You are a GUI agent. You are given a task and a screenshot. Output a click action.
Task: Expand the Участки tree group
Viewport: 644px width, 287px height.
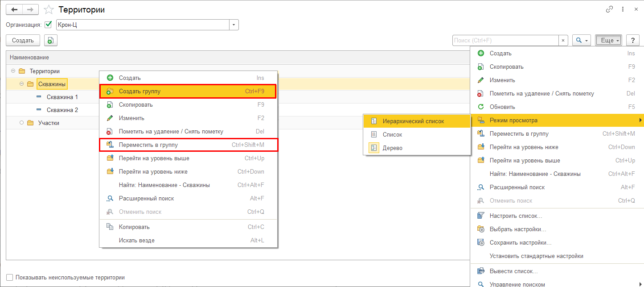[x=21, y=123]
